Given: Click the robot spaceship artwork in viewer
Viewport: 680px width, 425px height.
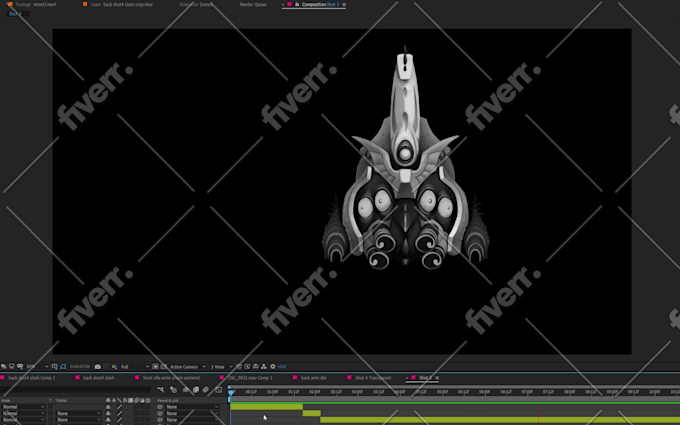Looking at the screenshot, I should coord(405,158).
